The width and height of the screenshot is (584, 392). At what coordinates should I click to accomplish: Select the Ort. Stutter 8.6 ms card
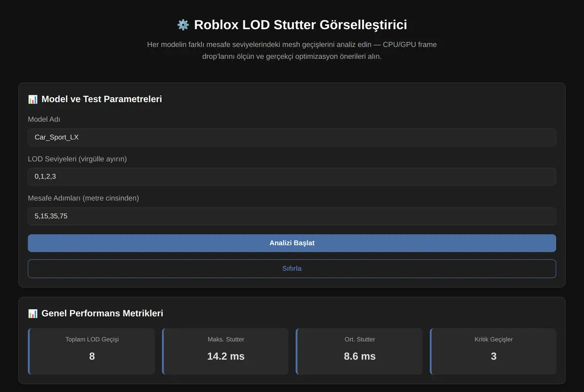click(359, 352)
